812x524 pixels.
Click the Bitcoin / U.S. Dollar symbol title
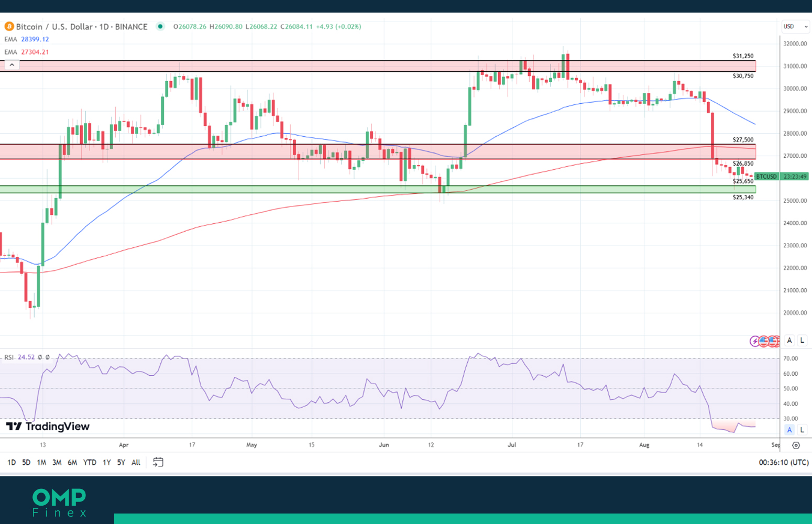pos(82,26)
